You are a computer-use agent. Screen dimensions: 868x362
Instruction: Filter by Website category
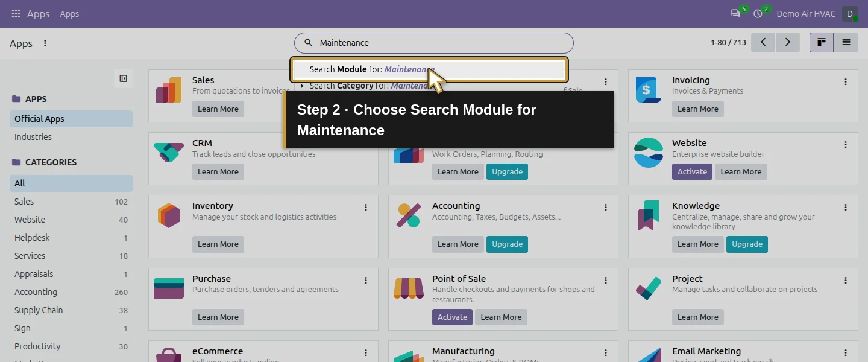point(71,220)
